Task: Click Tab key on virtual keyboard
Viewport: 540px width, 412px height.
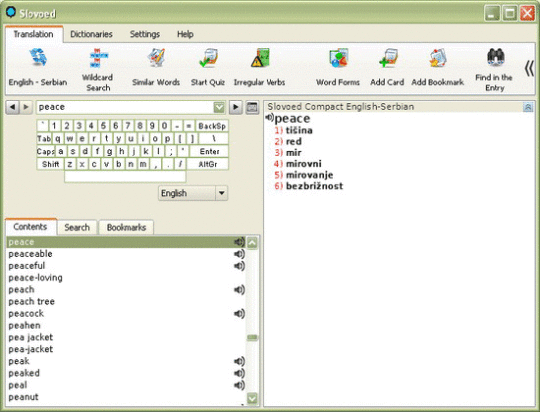Action: tap(44, 138)
